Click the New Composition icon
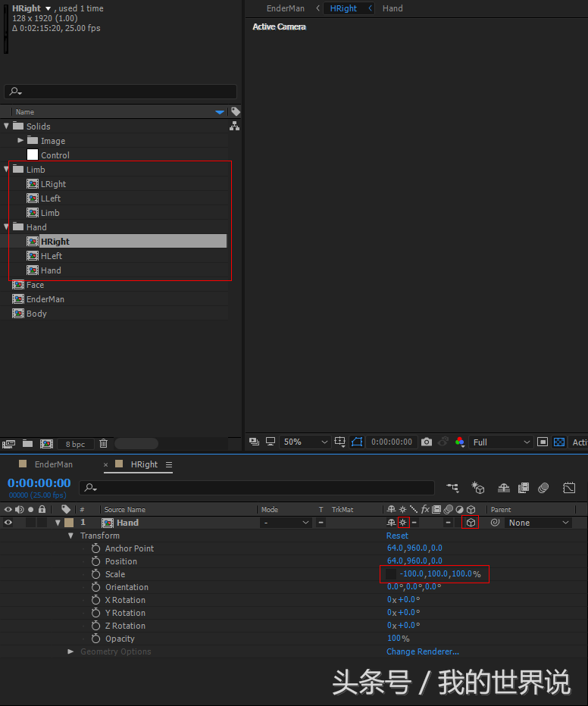The image size is (588, 706). [46, 444]
